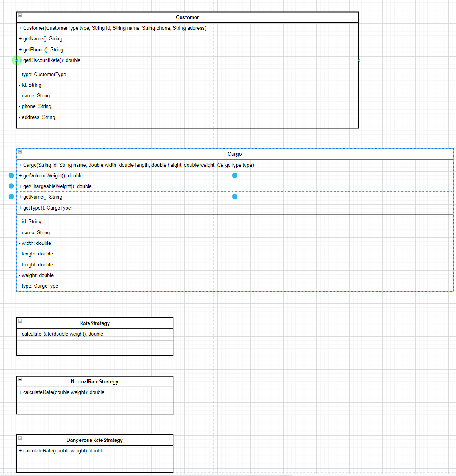Click blue handle left of getChargeableWeight row
456x476 pixels.
[x=11, y=186]
